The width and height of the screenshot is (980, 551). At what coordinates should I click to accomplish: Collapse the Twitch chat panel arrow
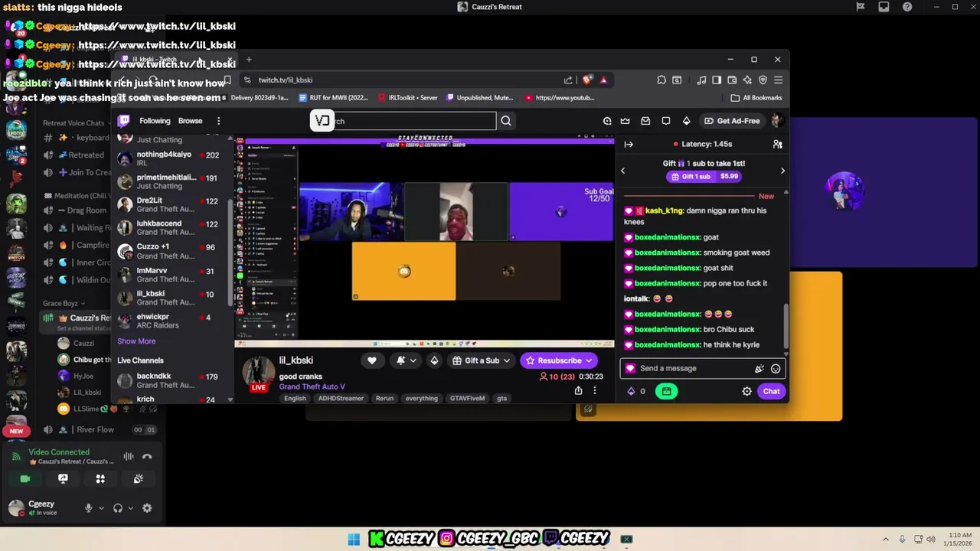click(629, 144)
